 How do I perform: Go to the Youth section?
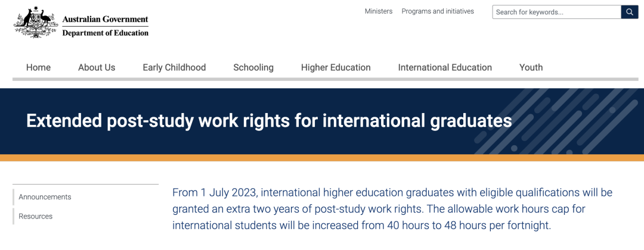click(531, 67)
